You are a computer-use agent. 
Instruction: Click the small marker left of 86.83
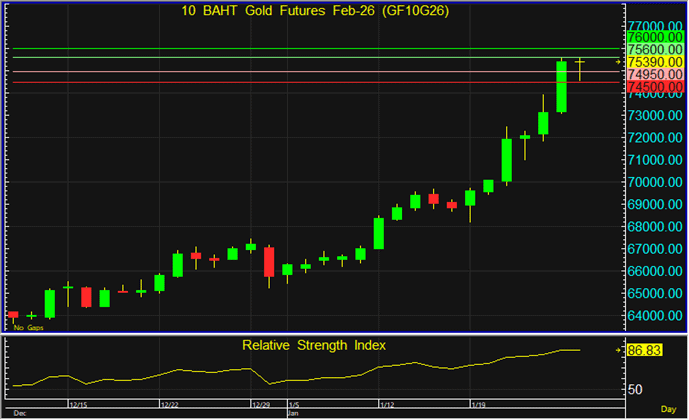point(619,350)
